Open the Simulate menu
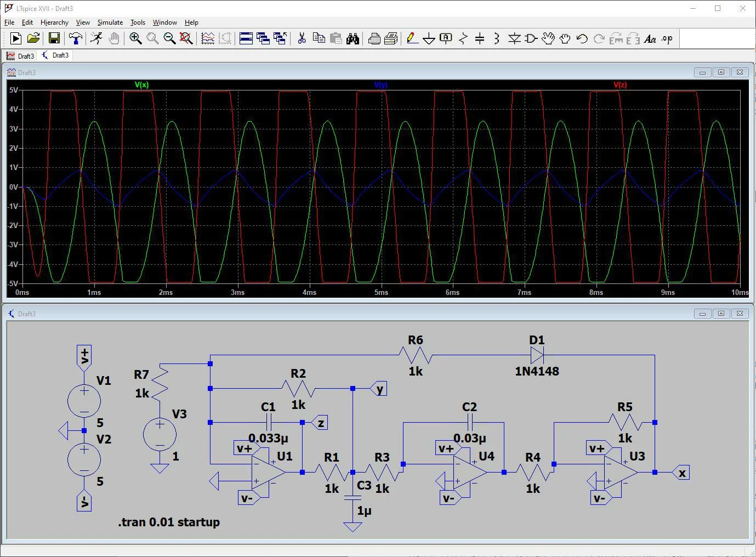Viewport: 756px width, 557px height. [x=110, y=22]
